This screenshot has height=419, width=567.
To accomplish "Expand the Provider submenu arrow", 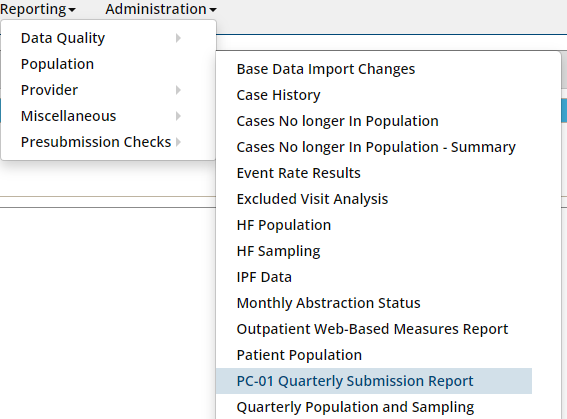I will [x=178, y=90].
